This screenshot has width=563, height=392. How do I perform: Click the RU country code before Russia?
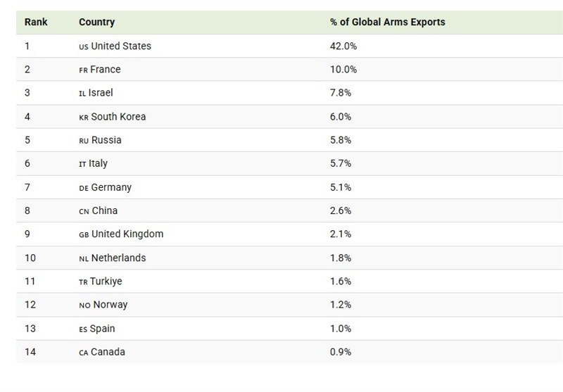pyautogui.click(x=84, y=141)
